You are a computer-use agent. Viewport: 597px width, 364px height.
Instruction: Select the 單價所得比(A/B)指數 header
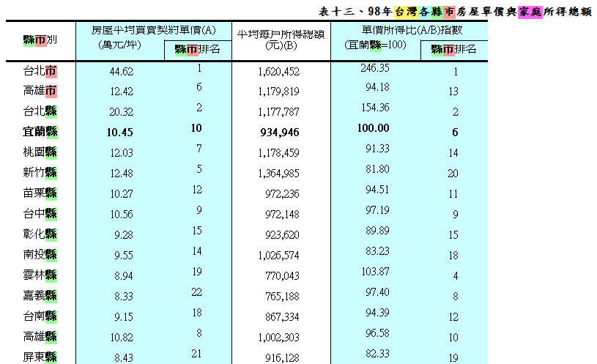point(407,30)
